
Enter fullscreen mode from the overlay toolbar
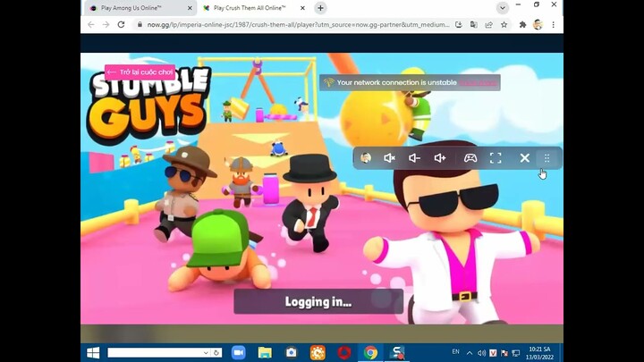pos(496,158)
